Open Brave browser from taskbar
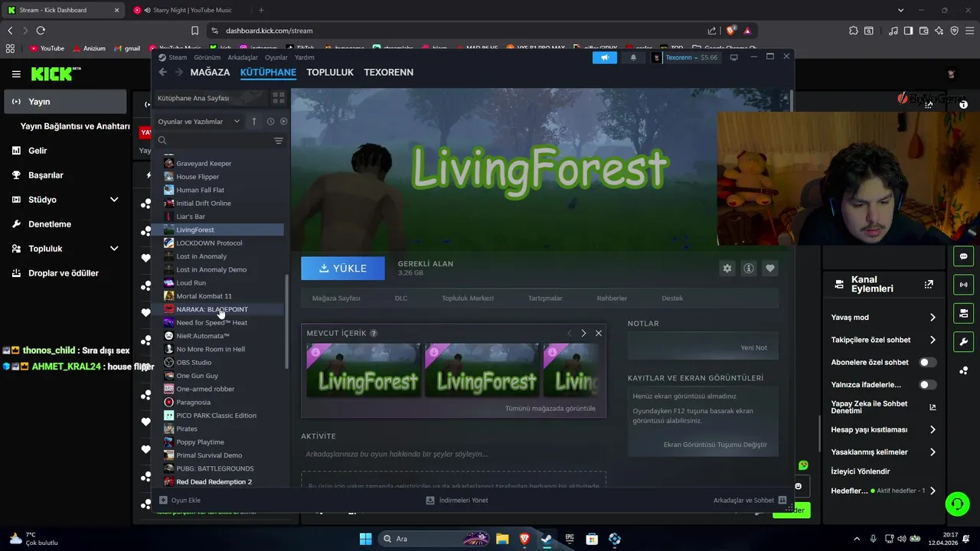 524,539
